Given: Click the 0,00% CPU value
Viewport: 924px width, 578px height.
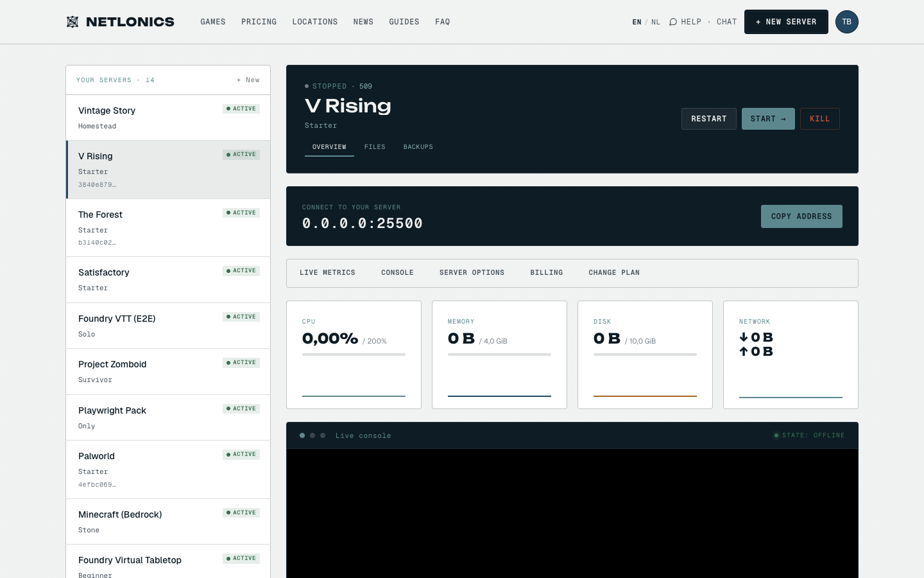Looking at the screenshot, I should [x=330, y=338].
